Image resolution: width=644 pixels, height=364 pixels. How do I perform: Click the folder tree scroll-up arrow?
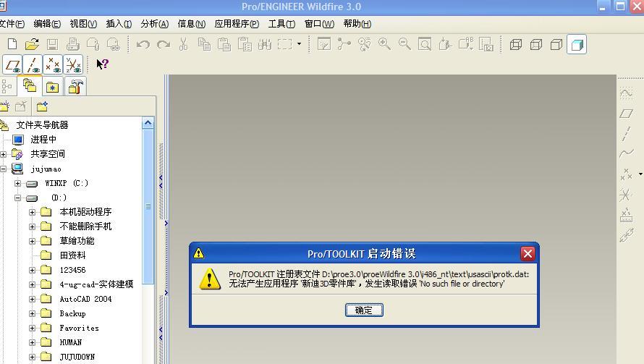pos(148,123)
